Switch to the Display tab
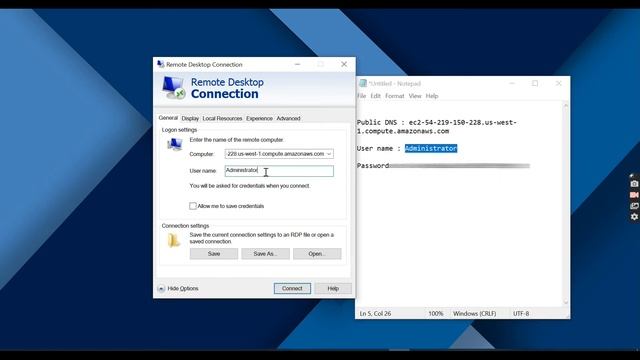 pyautogui.click(x=190, y=118)
